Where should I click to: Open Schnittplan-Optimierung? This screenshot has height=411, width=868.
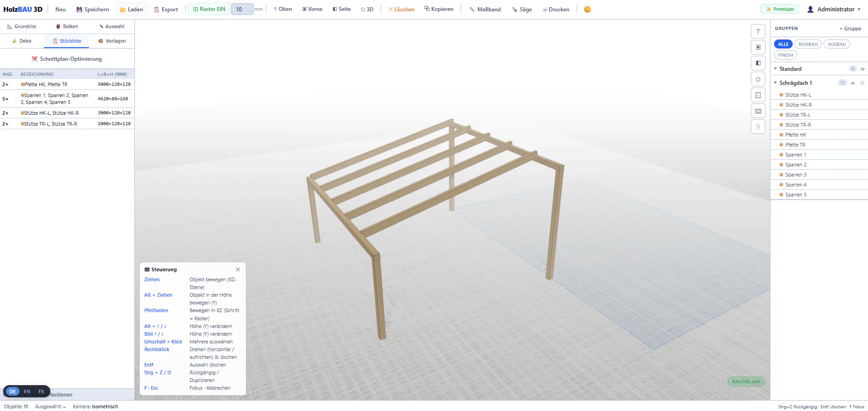[x=67, y=59]
